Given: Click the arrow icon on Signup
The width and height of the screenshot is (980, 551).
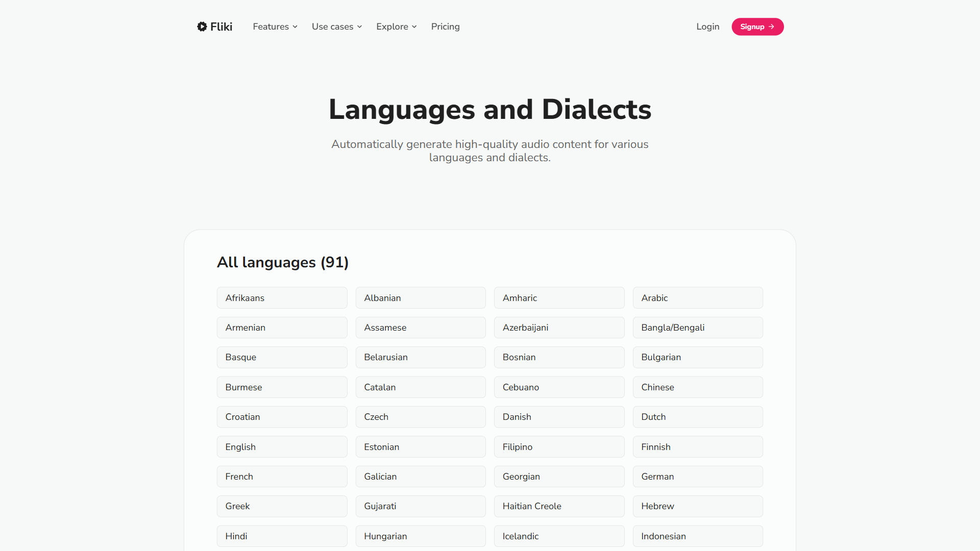Looking at the screenshot, I should click(x=771, y=27).
